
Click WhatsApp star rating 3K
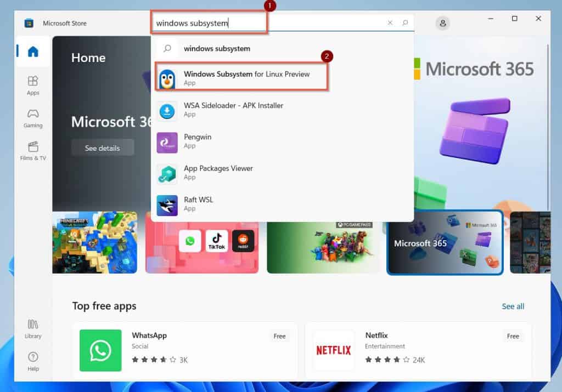160,360
